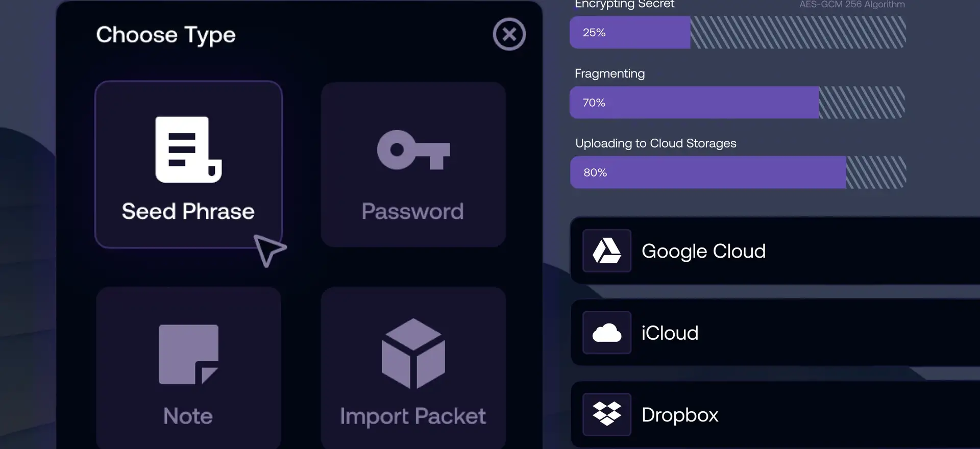
Task: Select the Note sticky icon
Action: click(x=188, y=354)
